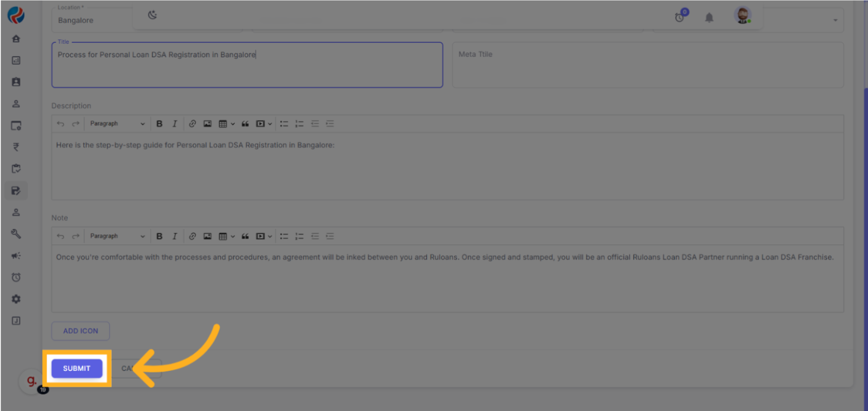The width and height of the screenshot is (868, 411).
Task: Expand Paragraph style dropdown in Note editor
Action: coord(117,236)
